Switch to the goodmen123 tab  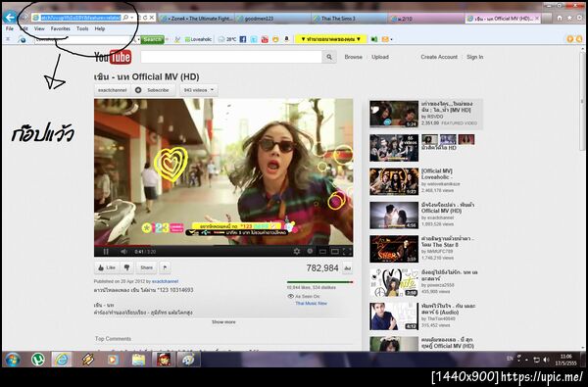click(272, 18)
